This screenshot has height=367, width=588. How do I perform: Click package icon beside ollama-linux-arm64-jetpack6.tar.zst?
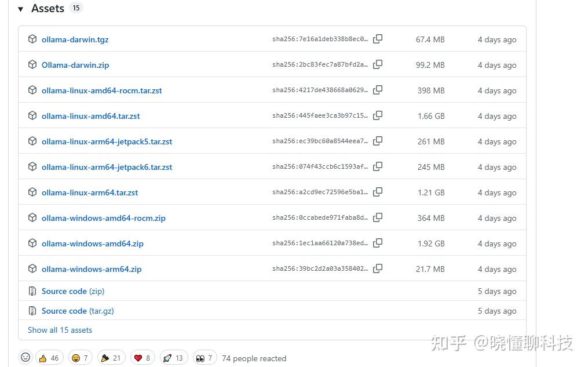click(32, 166)
